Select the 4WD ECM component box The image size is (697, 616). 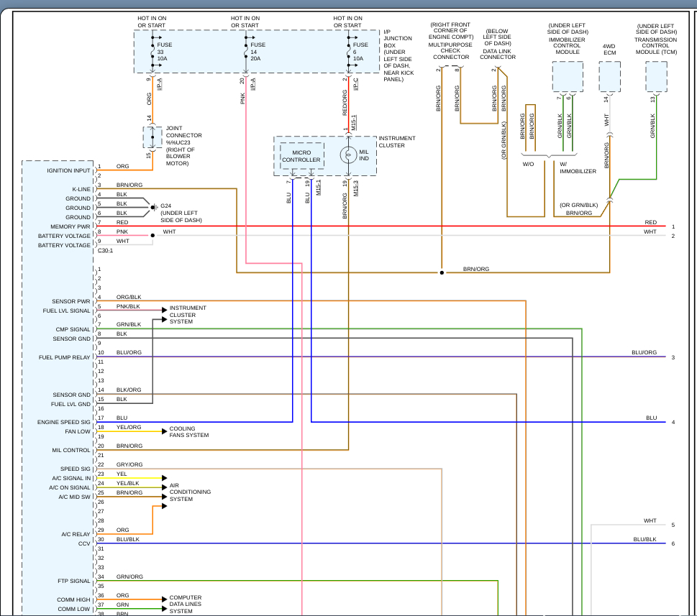point(609,76)
